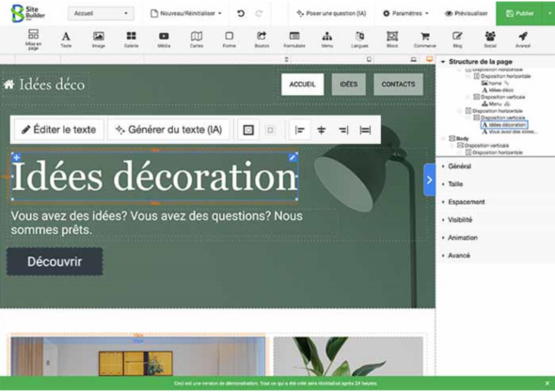
Task: Click the ACCUEIL menu item
Action: click(302, 85)
